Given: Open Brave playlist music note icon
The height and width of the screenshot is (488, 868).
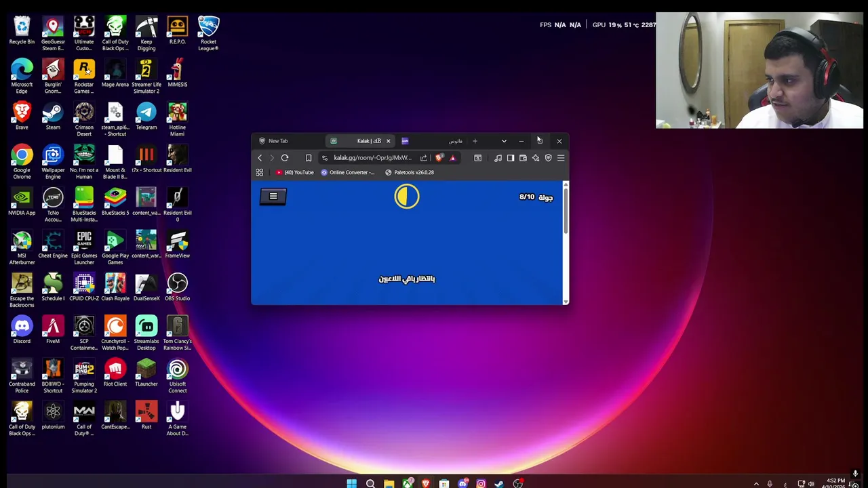Looking at the screenshot, I should tap(498, 158).
